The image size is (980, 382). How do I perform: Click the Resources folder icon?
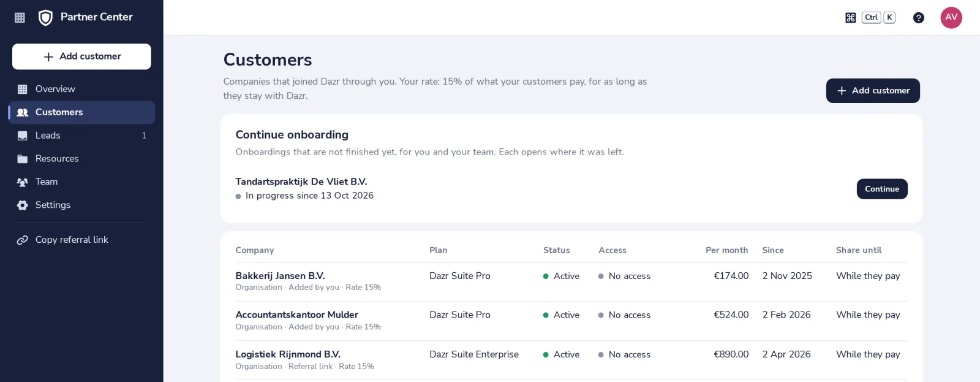point(23,159)
